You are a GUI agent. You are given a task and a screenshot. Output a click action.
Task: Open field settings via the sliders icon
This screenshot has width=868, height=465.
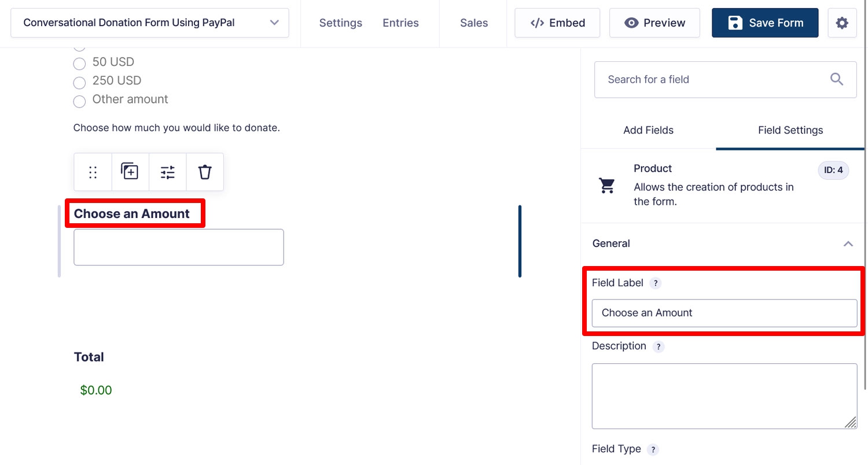click(168, 172)
